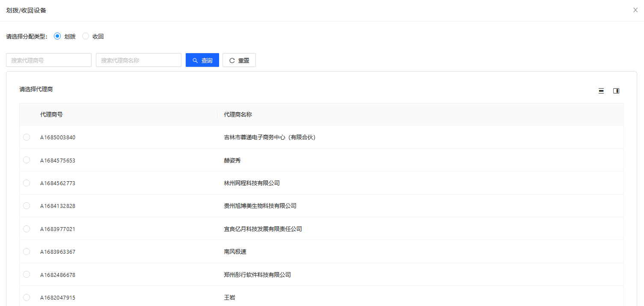Select radio for agent A1684132828
This screenshot has height=306, width=644.
[27, 206]
